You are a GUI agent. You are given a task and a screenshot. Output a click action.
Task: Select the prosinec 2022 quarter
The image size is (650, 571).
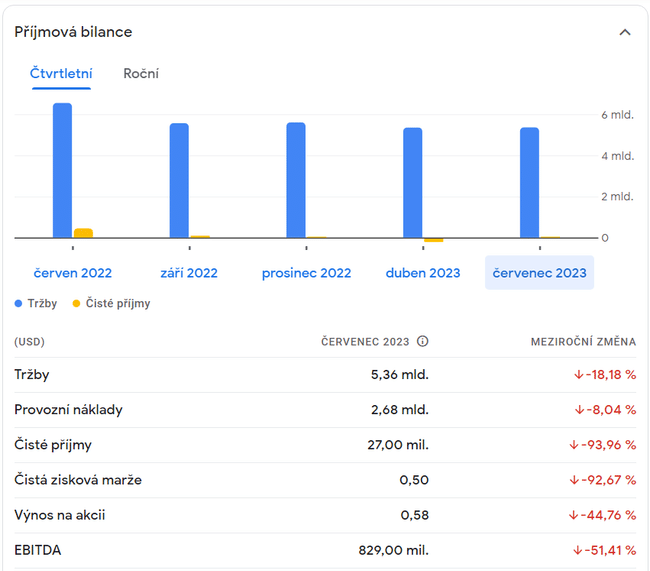[306, 273]
